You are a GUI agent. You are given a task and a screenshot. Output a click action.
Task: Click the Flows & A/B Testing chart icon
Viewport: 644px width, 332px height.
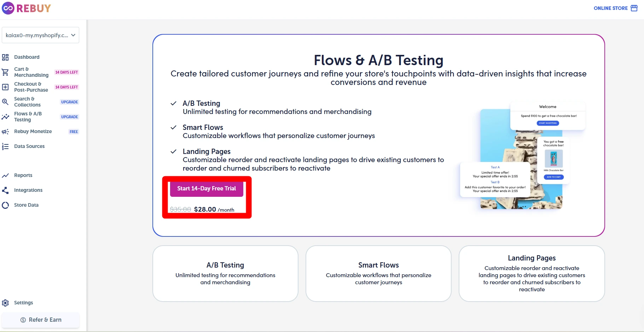tap(5, 117)
